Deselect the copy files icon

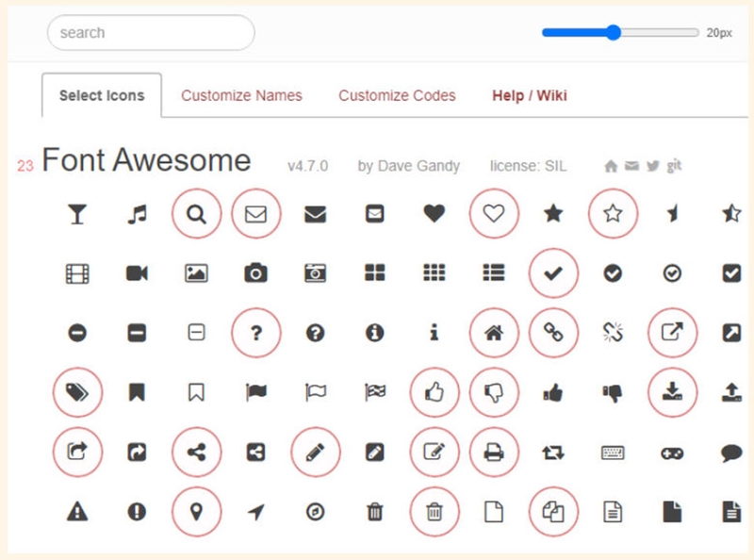[x=553, y=512]
